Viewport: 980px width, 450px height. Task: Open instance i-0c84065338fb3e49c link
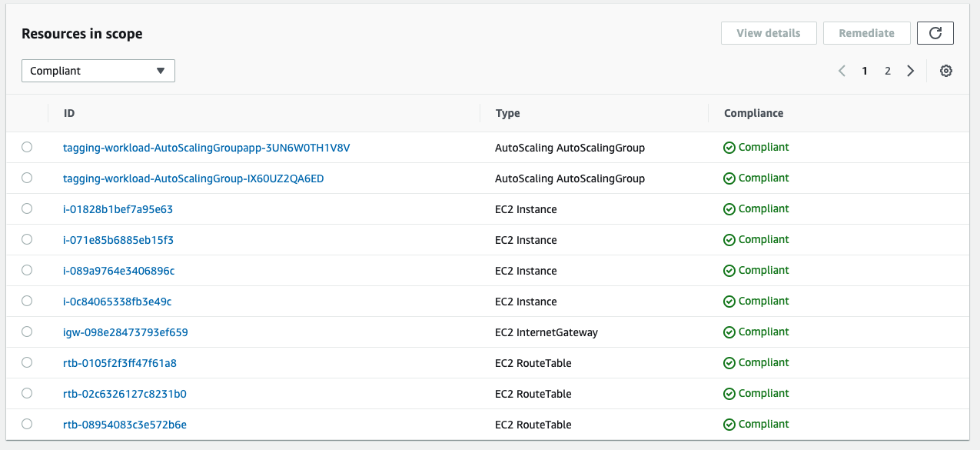118,302
